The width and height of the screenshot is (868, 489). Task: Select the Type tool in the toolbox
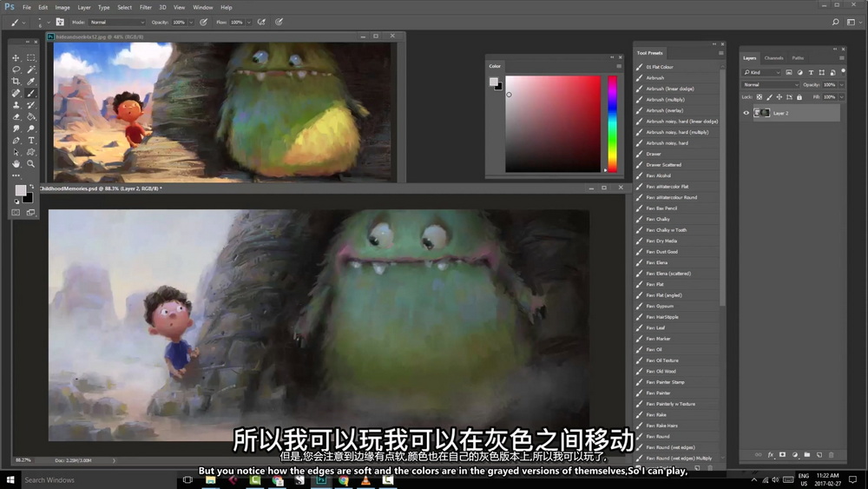click(31, 140)
